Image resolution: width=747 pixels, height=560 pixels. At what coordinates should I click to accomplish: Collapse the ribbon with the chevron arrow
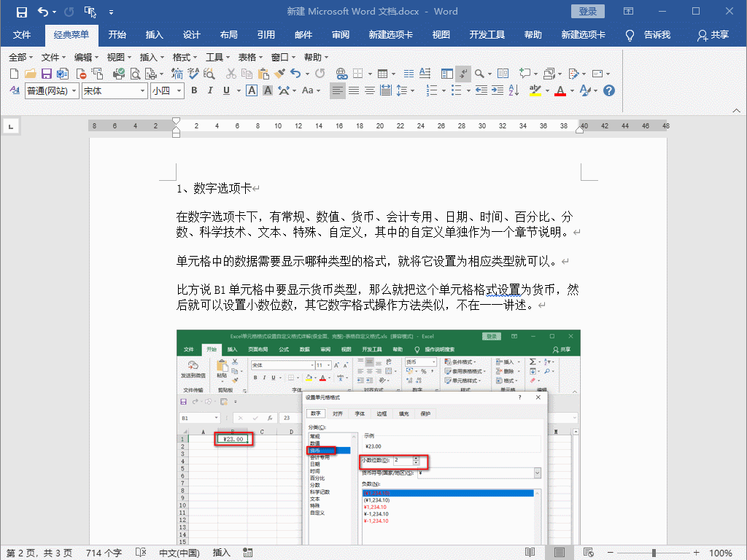pos(736,111)
